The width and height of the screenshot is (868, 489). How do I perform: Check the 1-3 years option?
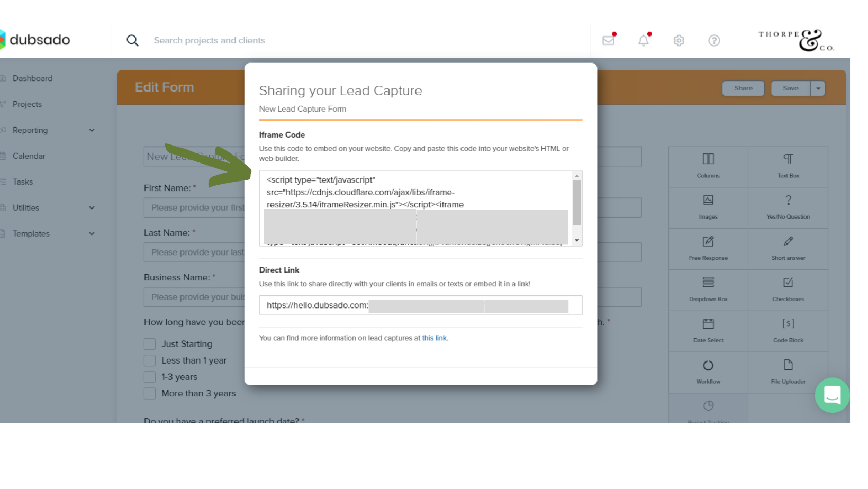coord(150,377)
